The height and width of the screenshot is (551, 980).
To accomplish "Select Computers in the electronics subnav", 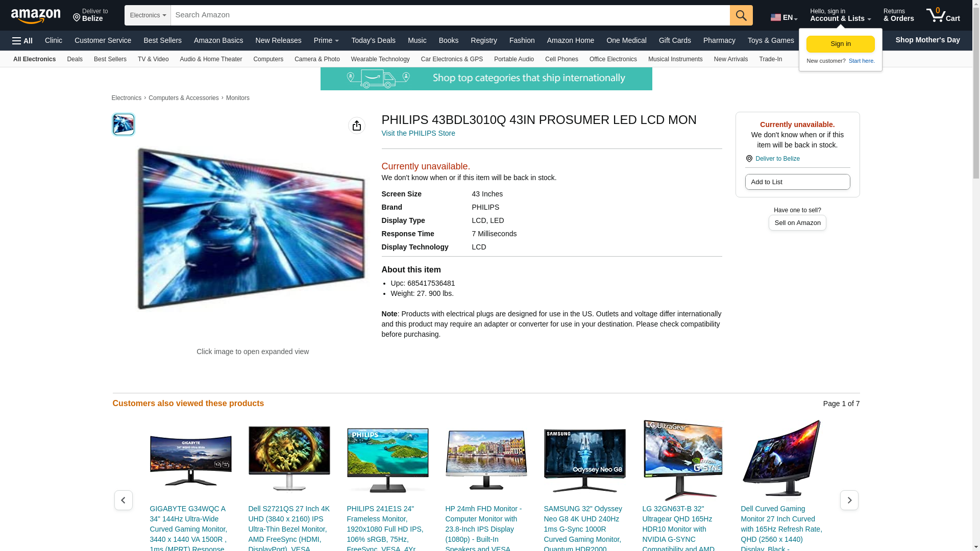I will (x=268, y=59).
